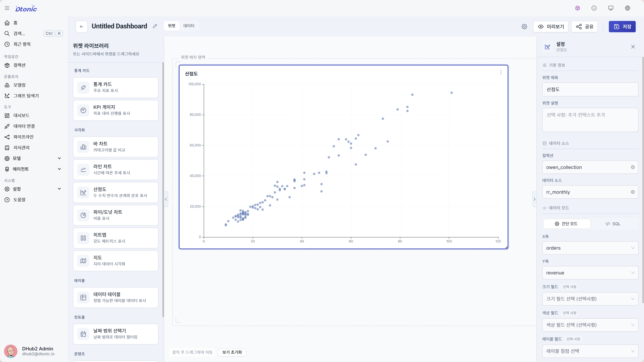Open Data Connections
This screenshot has width=644, height=362.
point(34,126)
